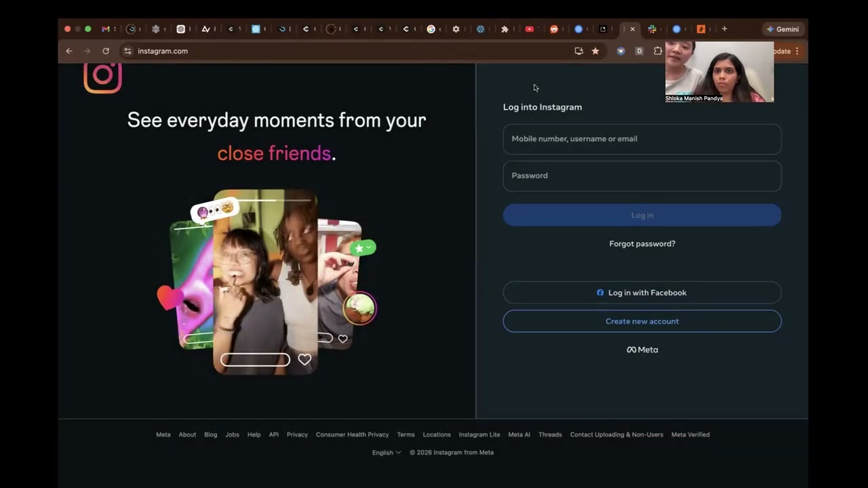The height and width of the screenshot is (488, 868).
Task: Click the Instagram logo at top left
Action: (x=102, y=76)
